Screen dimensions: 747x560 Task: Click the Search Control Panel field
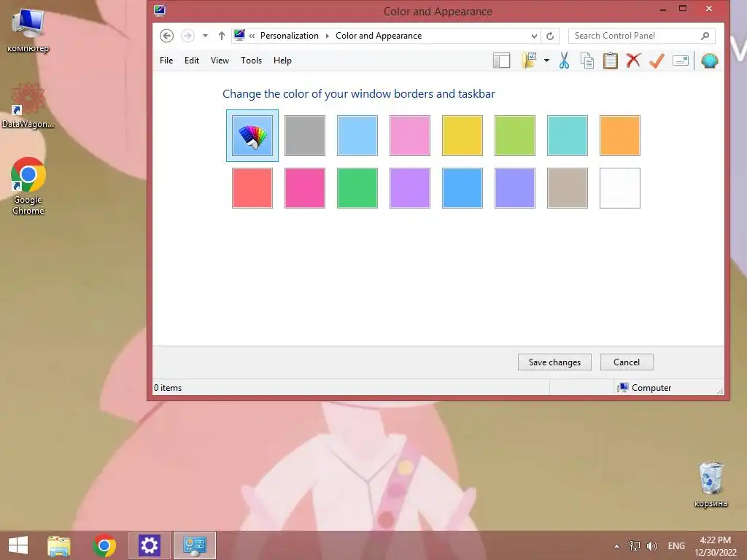point(641,36)
